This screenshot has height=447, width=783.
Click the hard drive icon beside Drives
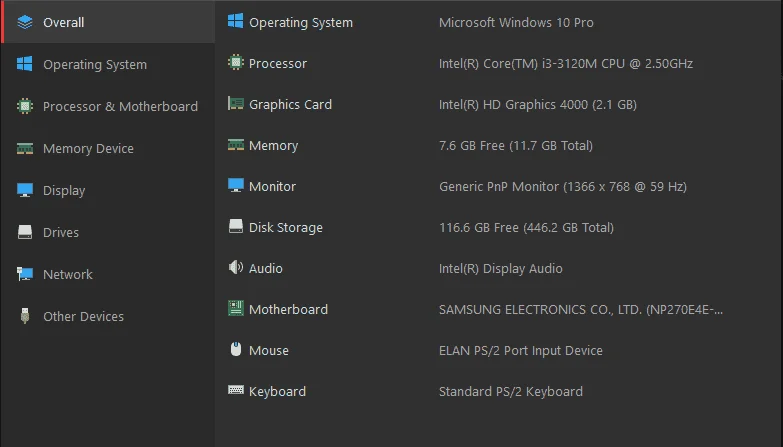pyautogui.click(x=24, y=232)
